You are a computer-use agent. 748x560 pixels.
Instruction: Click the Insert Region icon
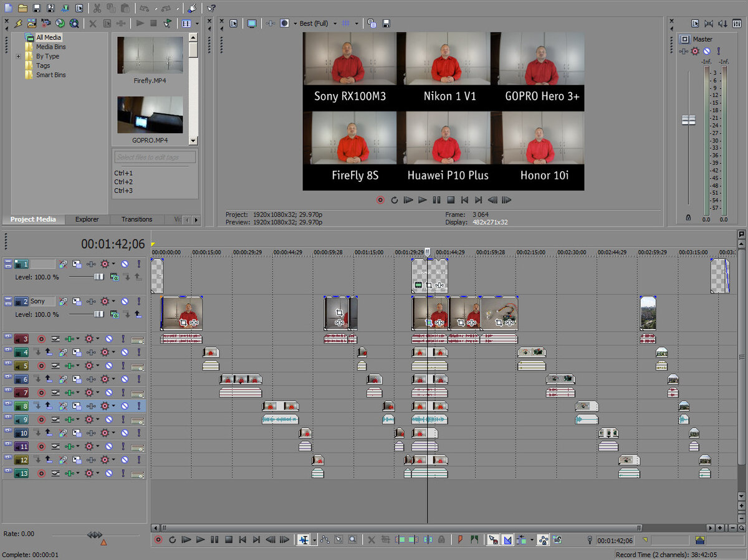tap(474, 540)
